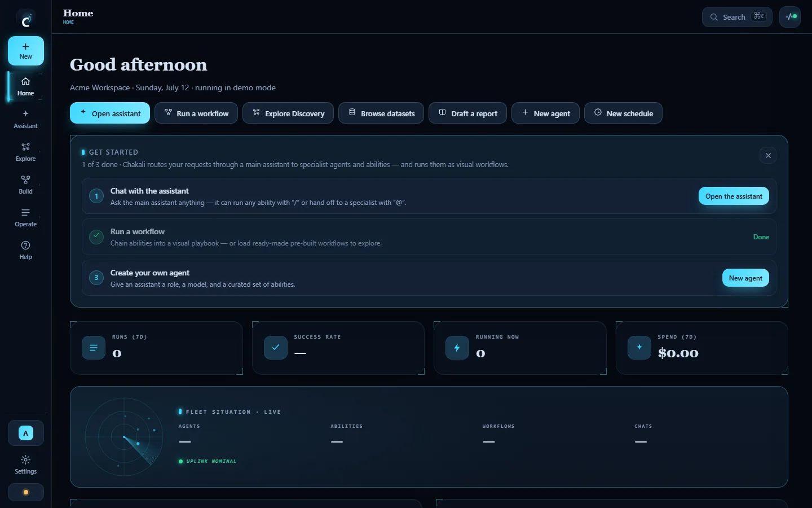Click the account avatar labeled A

(26, 433)
